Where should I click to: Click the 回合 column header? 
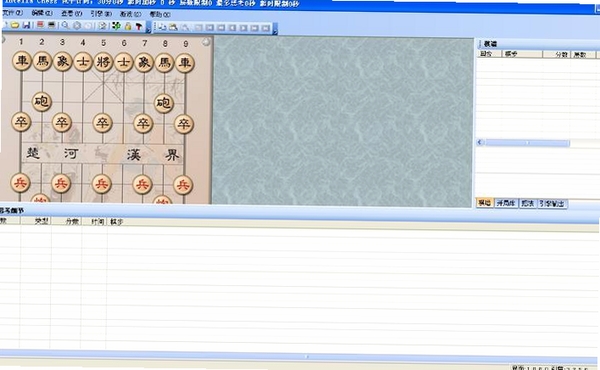[x=489, y=54]
